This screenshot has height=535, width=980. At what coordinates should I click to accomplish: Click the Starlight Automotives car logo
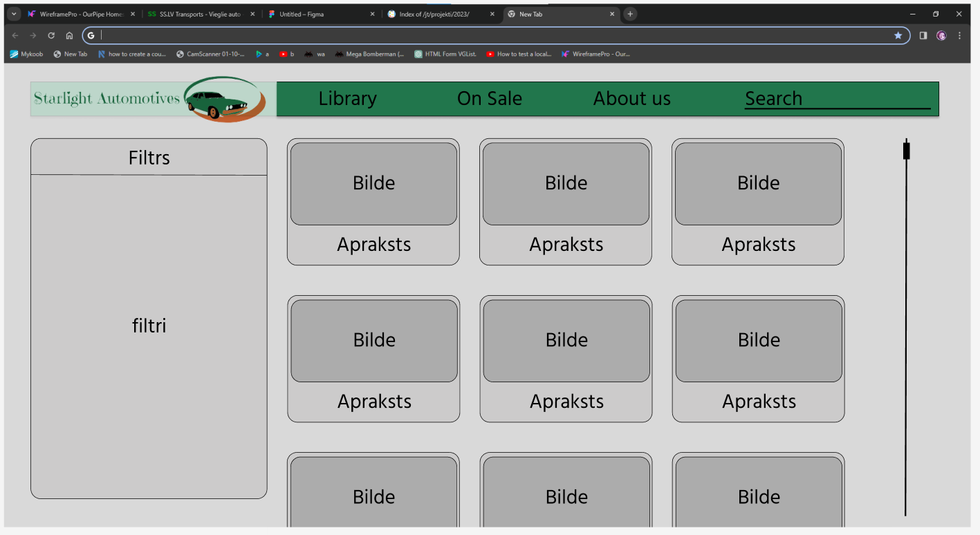click(225, 100)
